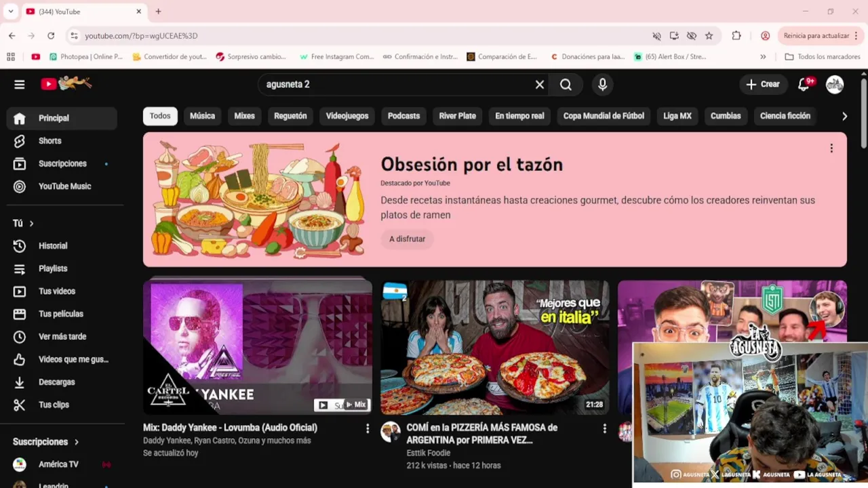Open the browser tab search dropdown

tap(11, 12)
